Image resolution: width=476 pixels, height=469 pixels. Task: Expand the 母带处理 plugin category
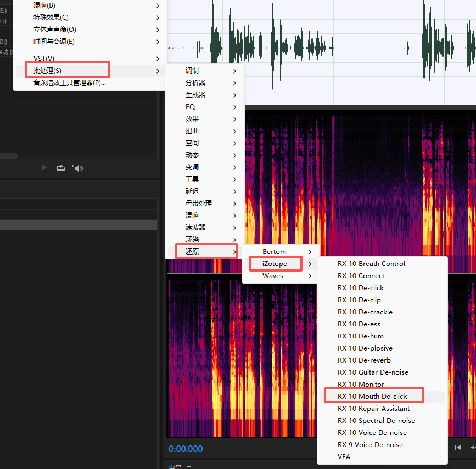tap(205, 204)
